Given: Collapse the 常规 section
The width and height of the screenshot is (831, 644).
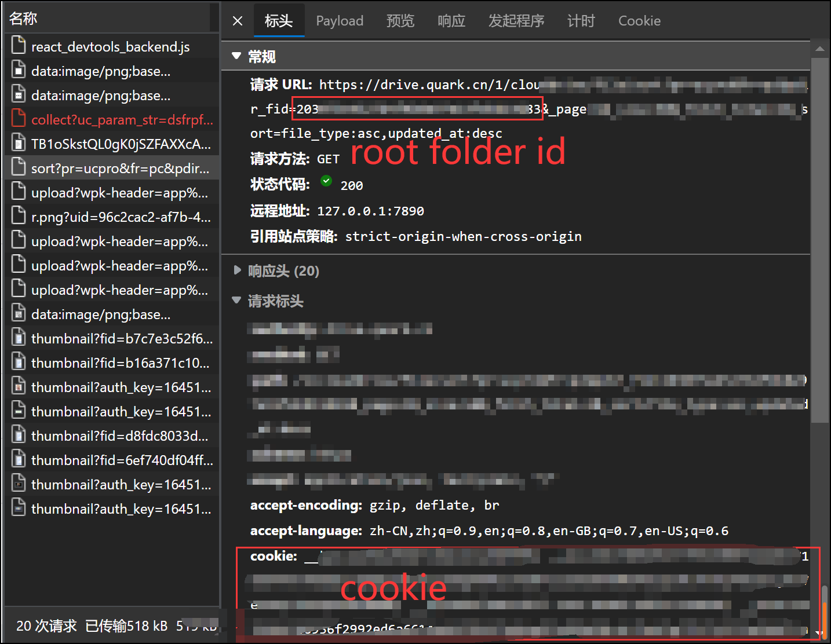Looking at the screenshot, I should tap(236, 56).
